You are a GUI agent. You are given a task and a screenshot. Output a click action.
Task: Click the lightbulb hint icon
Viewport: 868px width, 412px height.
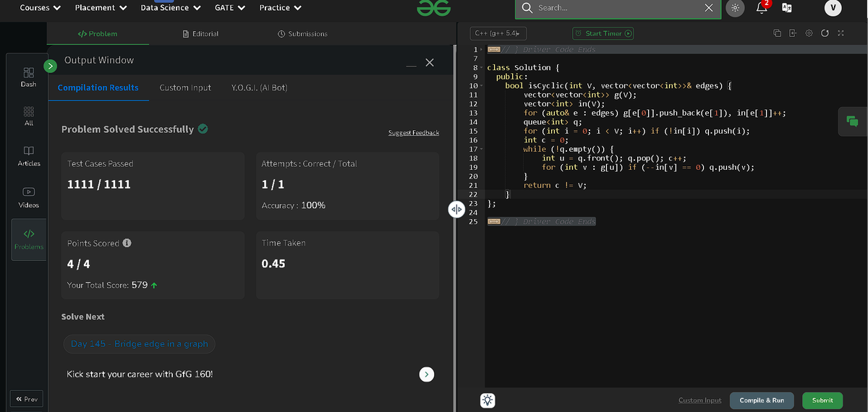click(488, 400)
